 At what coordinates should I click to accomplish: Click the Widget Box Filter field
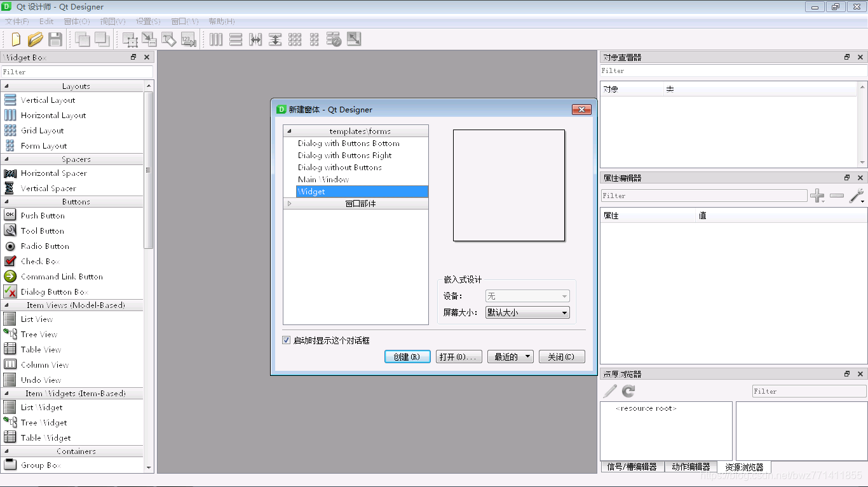(x=77, y=72)
